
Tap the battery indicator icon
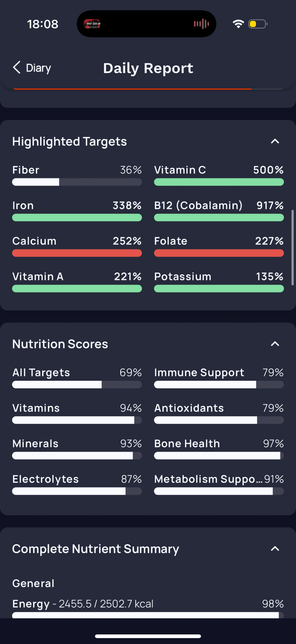click(258, 24)
